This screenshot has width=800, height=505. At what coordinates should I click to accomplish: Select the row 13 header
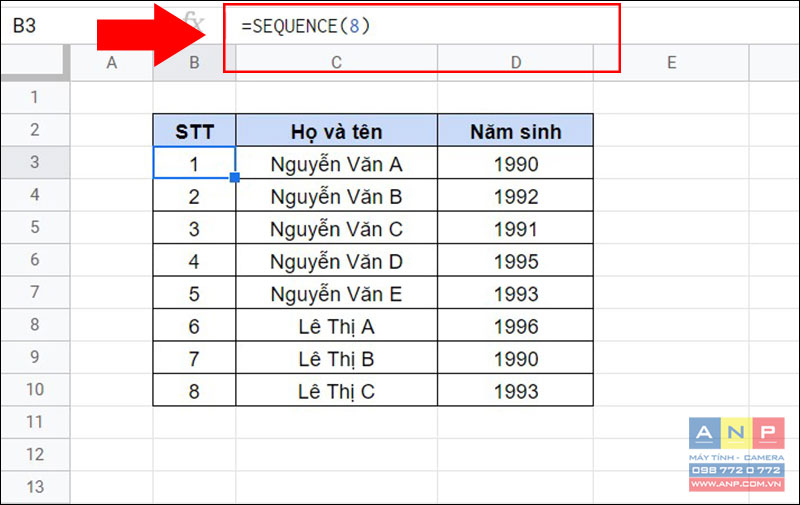coord(35,487)
